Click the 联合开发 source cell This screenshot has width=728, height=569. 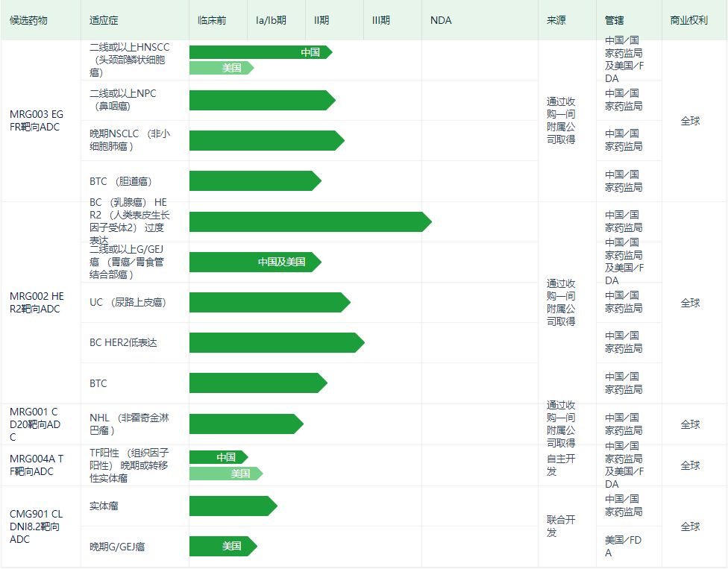(x=563, y=526)
